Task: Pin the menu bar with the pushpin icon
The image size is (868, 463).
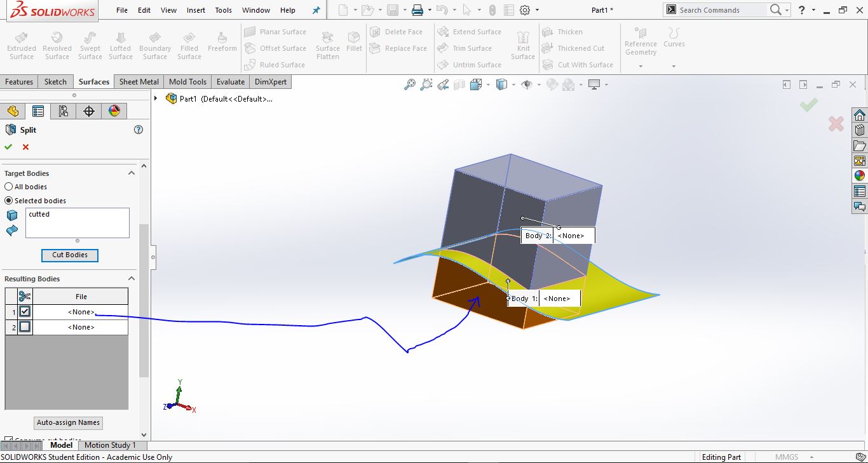Action: pos(316,10)
